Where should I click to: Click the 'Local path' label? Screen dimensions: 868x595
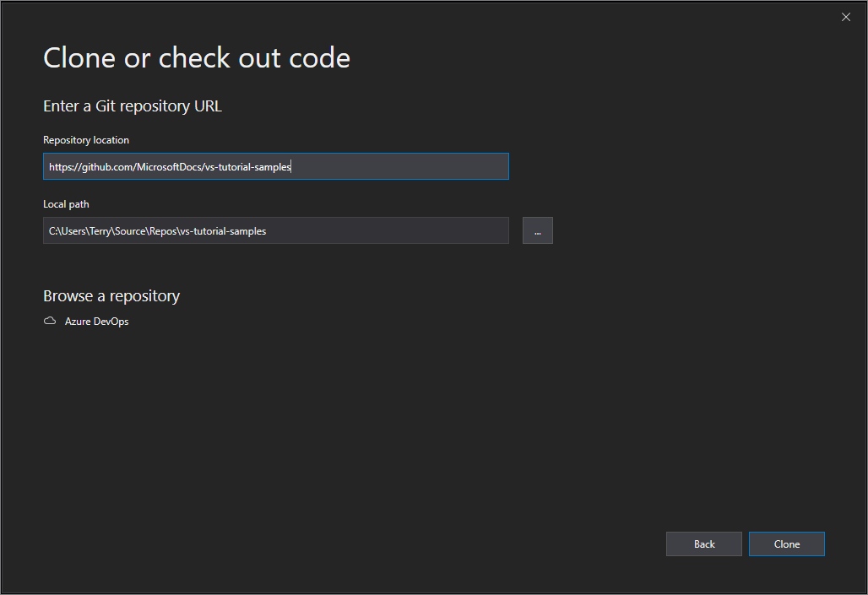(x=66, y=204)
